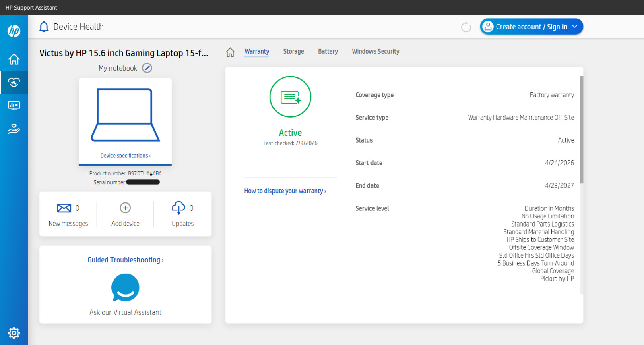Image resolution: width=644 pixels, height=345 pixels.
Task: Select the Device Health heart icon in sidebar
Action: click(14, 82)
